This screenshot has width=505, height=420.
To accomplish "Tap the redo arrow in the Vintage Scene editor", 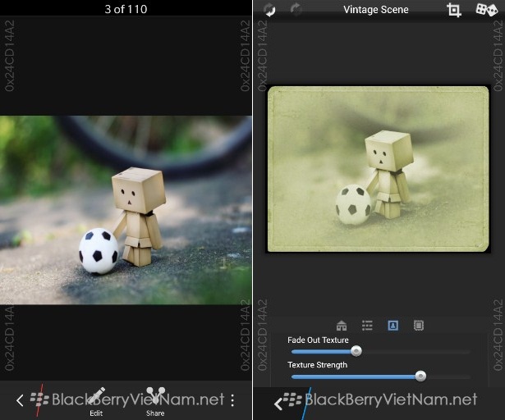I will (x=296, y=10).
